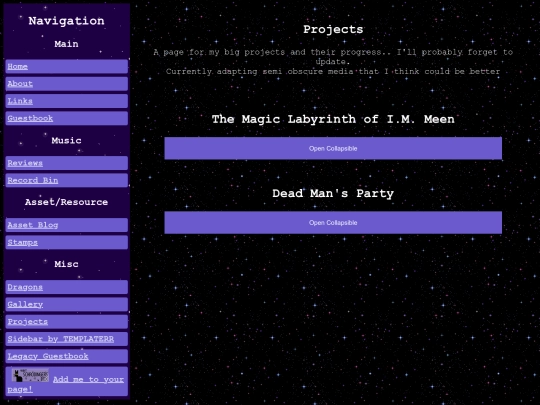Image resolution: width=540 pixels, height=405 pixels.
Task: Click the Asset/Resource section heading
Action: point(66,202)
